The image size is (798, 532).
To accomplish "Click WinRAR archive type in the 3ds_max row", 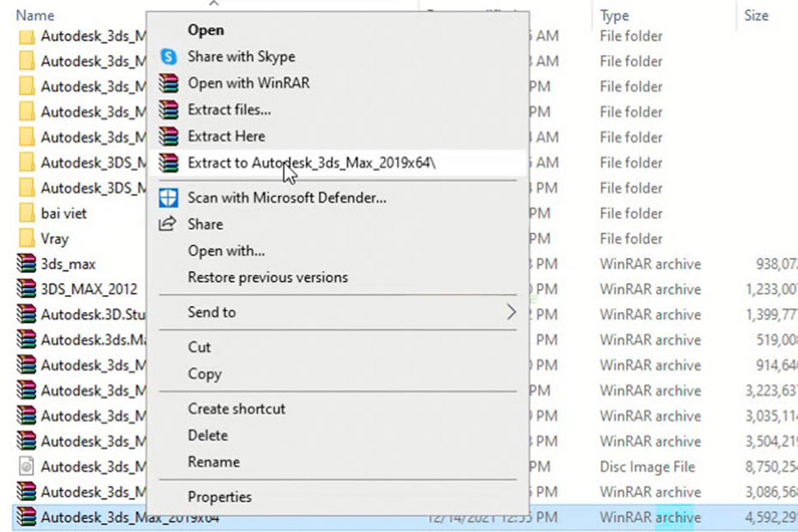I will pos(651,263).
